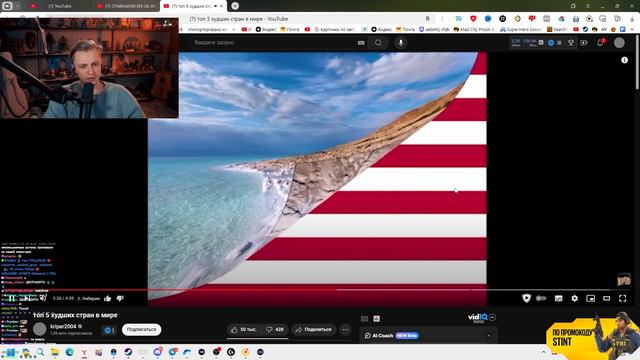Open the three-dot more actions menu under the video
This screenshot has width=640, height=360.
[x=345, y=329]
